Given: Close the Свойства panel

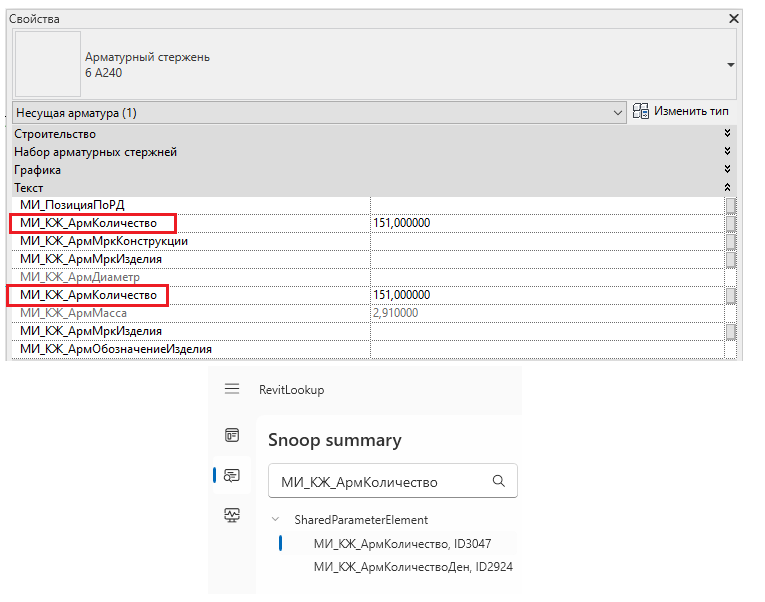Looking at the screenshot, I should pyautogui.click(x=733, y=19).
